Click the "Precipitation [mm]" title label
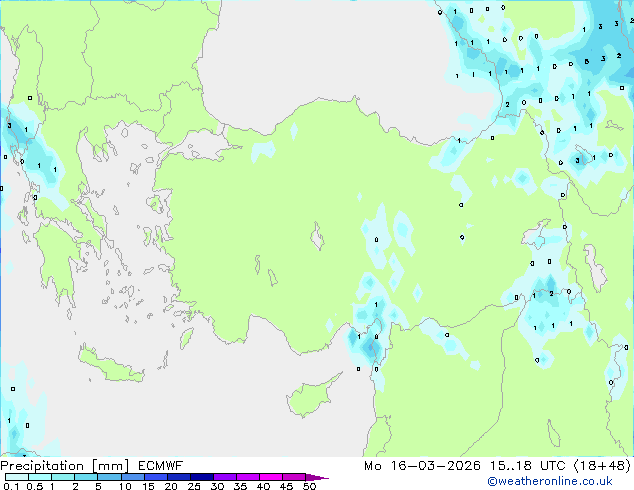634x490 pixels. point(65,466)
